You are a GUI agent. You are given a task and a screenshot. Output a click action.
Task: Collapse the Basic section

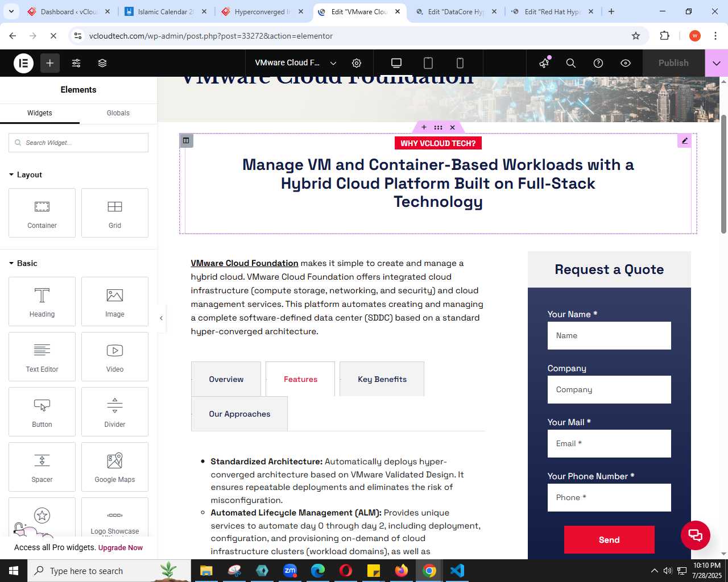23,263
